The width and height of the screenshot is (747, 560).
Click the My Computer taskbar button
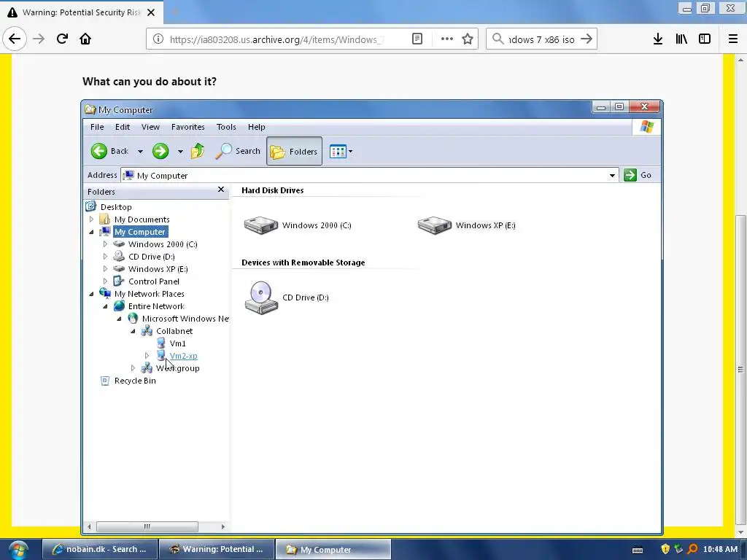click(333, 550)
